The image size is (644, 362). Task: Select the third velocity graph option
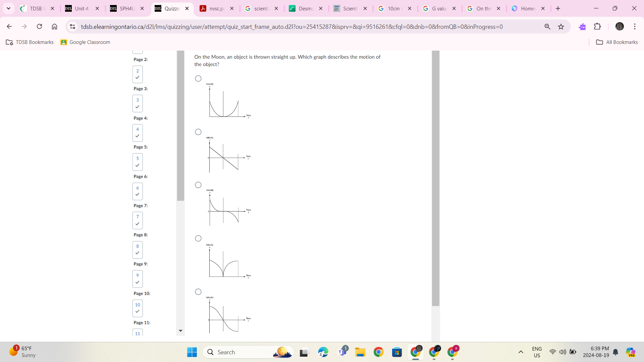pyautogui.click(x=198, y=185)
